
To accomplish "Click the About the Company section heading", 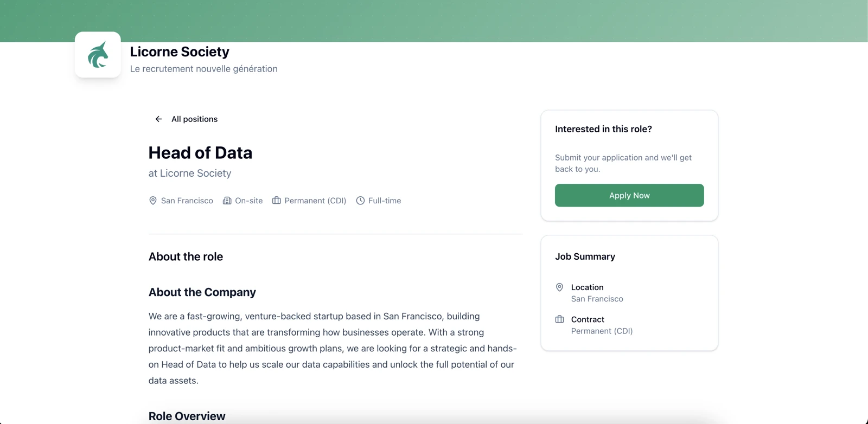I will click(202, 292).
